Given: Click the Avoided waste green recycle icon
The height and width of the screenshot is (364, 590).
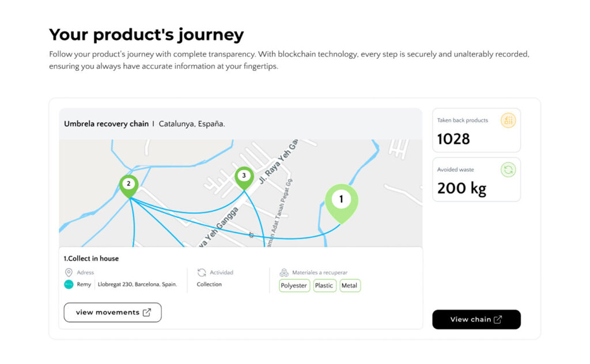Looking at the screenshot, I should tap(508, 170).
